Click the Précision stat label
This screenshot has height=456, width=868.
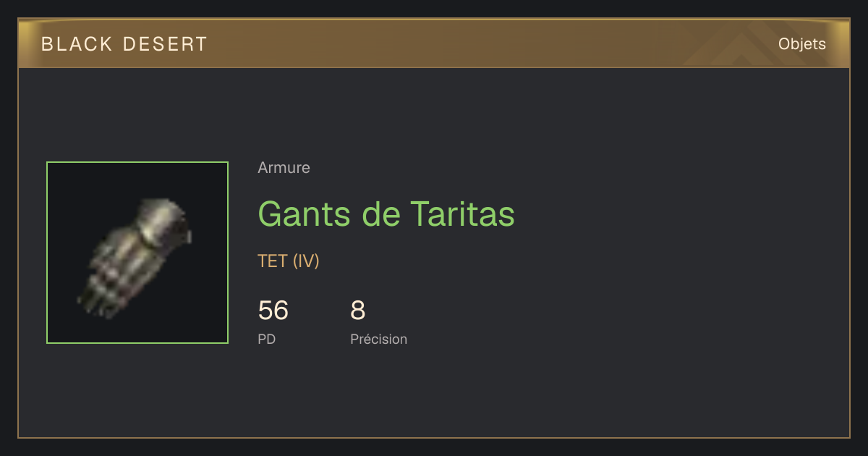[x=378, y=339]
